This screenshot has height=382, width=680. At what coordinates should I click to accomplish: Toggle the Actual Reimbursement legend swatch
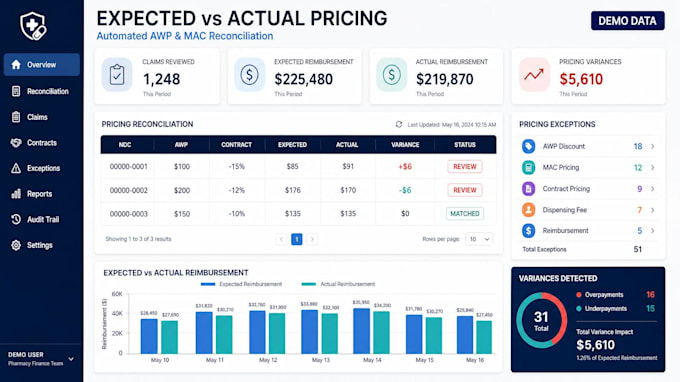309,284
